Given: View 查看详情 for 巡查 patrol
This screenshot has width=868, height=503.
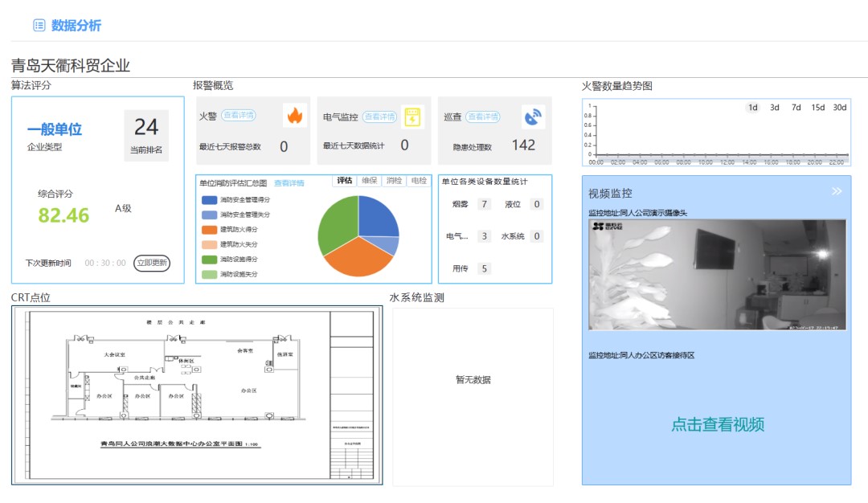Looking at the screenshot, I should click(482, 117).
